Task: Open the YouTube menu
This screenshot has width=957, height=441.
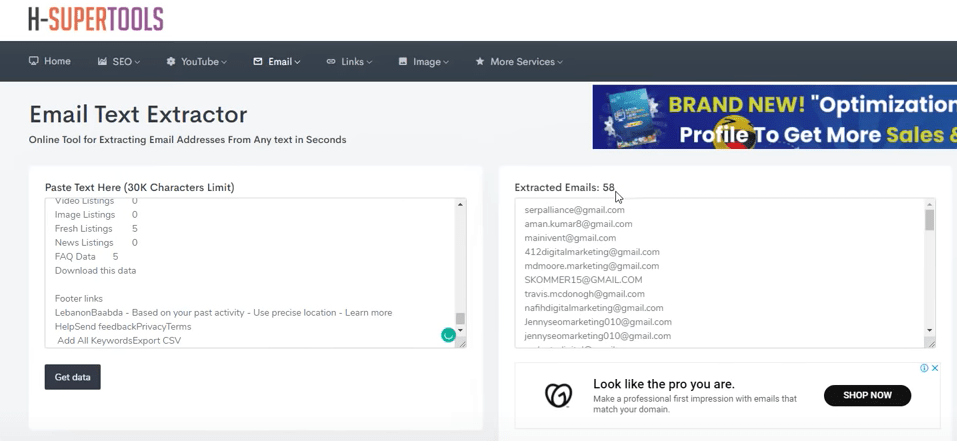Action: 197,62
